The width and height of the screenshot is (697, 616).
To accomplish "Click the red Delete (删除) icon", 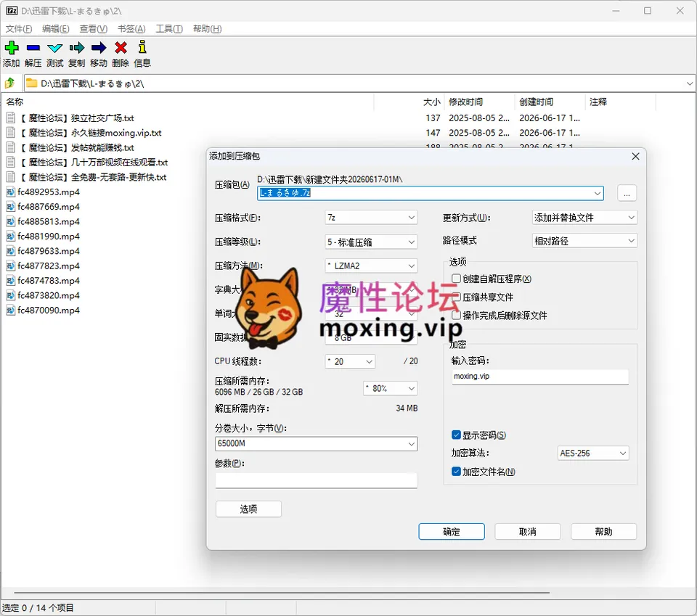I will point(121,47).
